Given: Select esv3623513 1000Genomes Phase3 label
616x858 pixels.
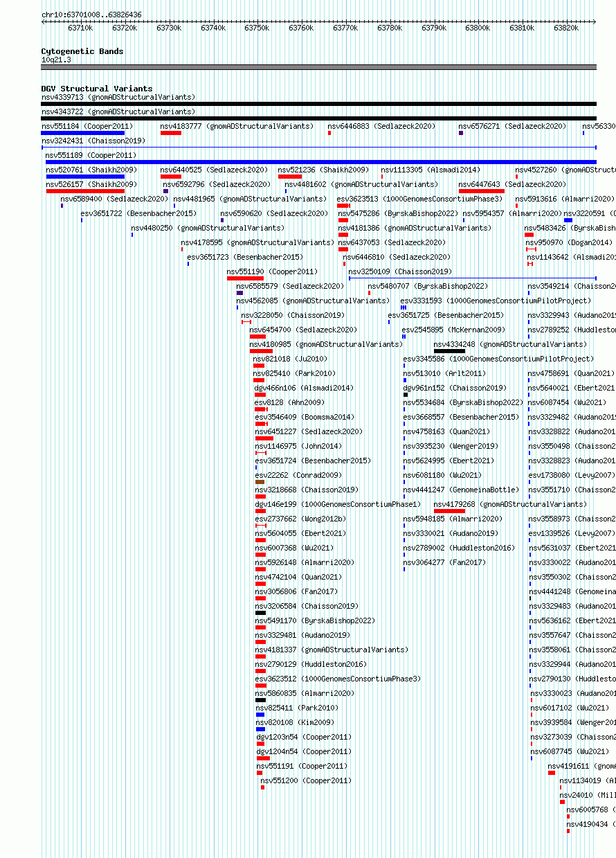Looking at the screenshot, I should (x=420, y=199).
